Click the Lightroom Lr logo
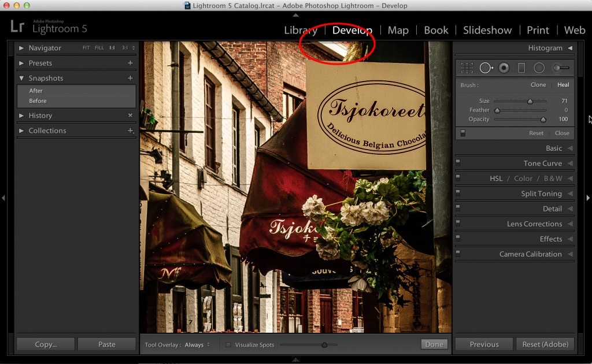592x364 pixels. pyautogui.click(x=17, y=27)
